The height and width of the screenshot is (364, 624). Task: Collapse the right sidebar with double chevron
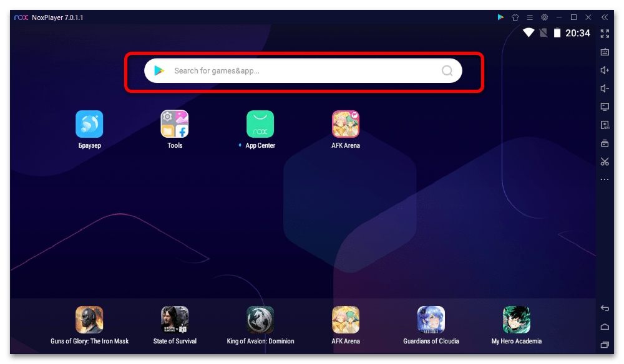(605, 17)
